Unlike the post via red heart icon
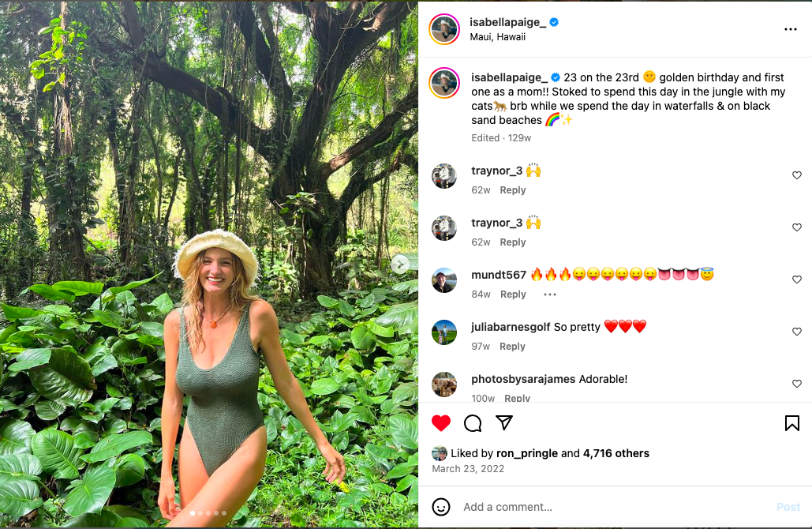The image size is (812, 529). (441, 423)
